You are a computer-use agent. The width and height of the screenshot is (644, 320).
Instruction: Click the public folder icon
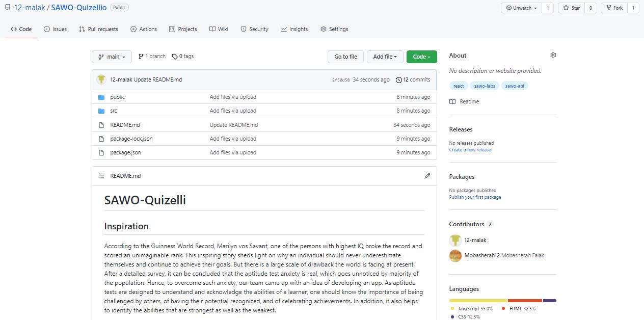coord(101,97)
